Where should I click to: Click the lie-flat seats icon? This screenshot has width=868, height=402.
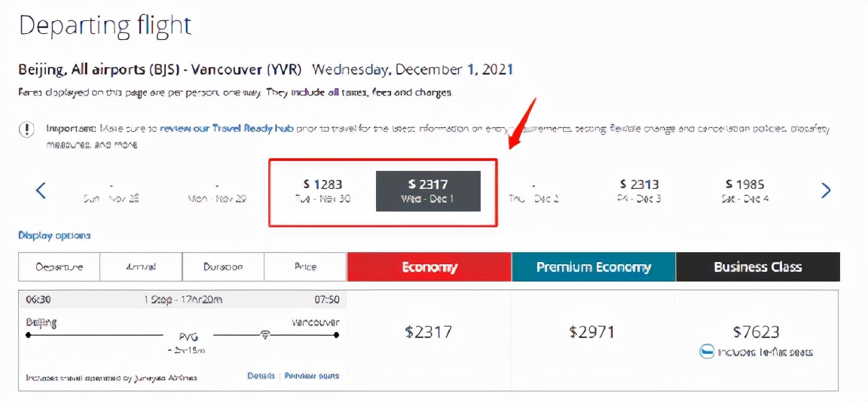[707, 352]
